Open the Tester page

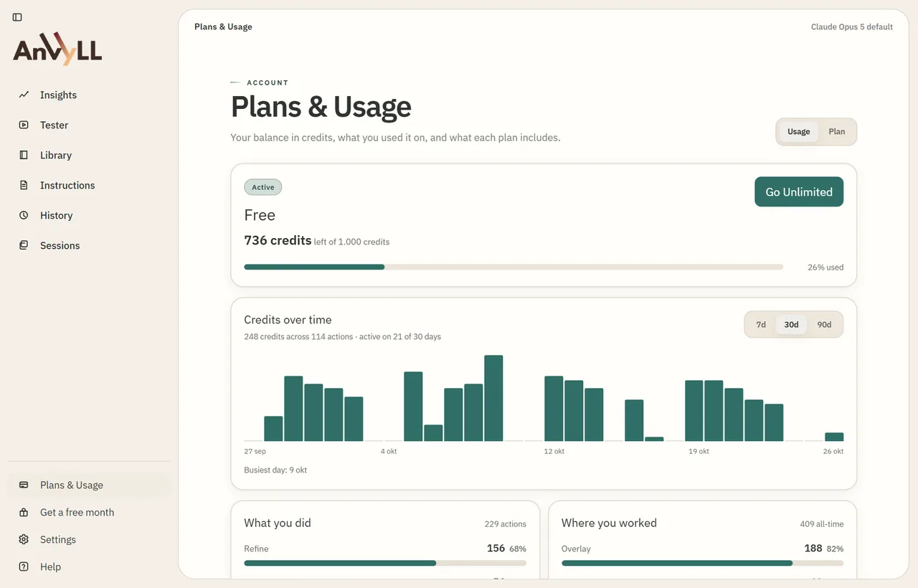click(x=89, y=125)
